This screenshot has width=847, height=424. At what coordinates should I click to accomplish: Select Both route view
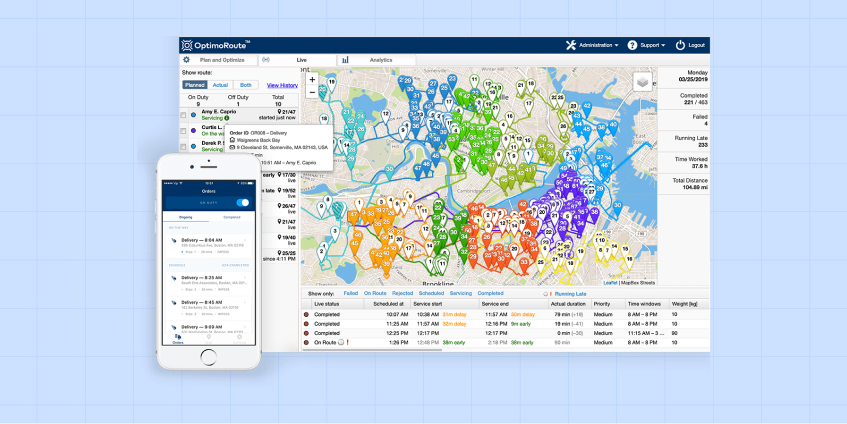pos(246,85)
